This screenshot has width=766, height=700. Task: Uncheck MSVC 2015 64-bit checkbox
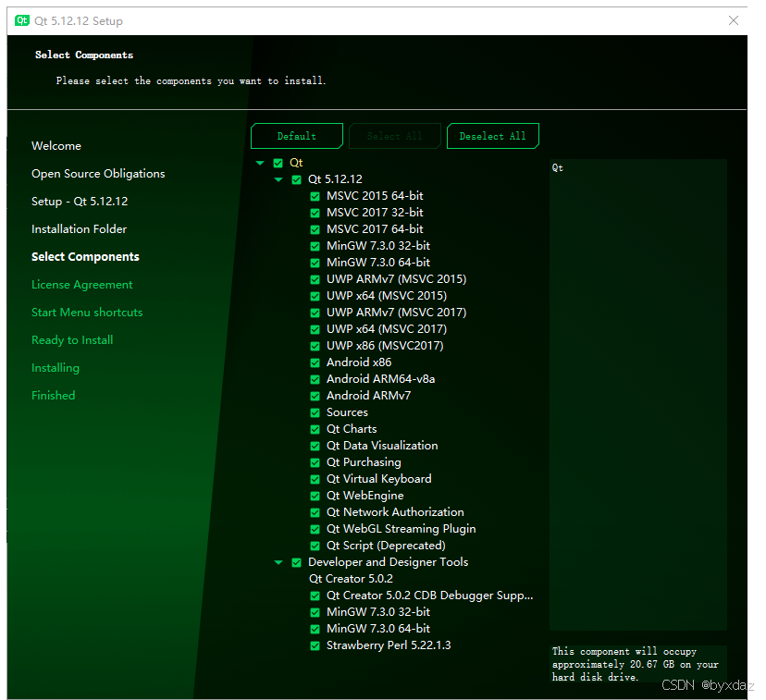315,196
